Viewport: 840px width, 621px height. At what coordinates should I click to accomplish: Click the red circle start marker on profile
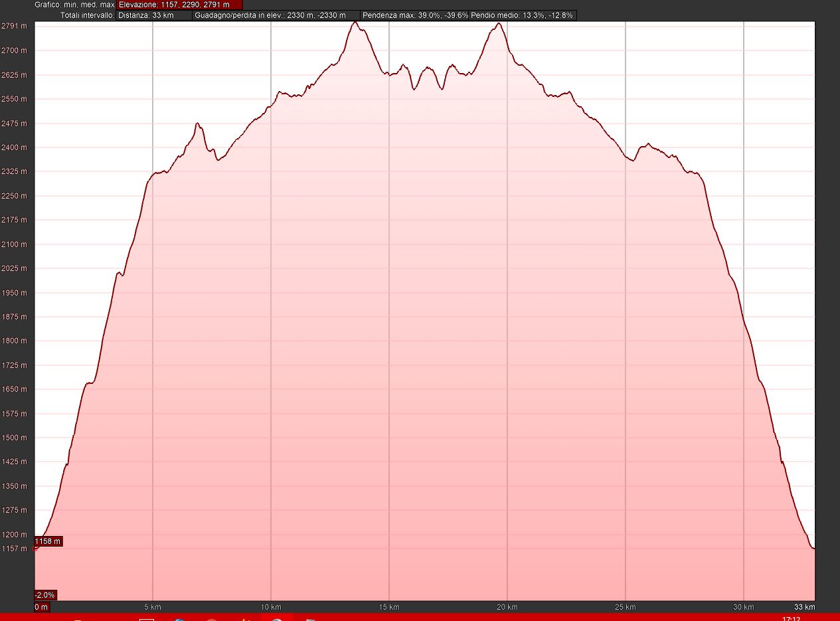(35, 548)
